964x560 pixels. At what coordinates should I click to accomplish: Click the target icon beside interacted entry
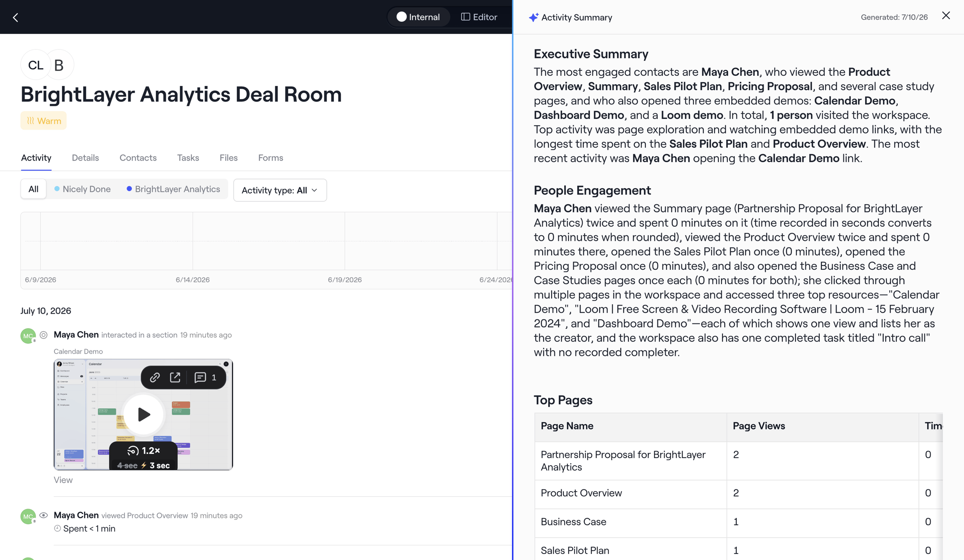pyautogui.click(x=43, y=335)
